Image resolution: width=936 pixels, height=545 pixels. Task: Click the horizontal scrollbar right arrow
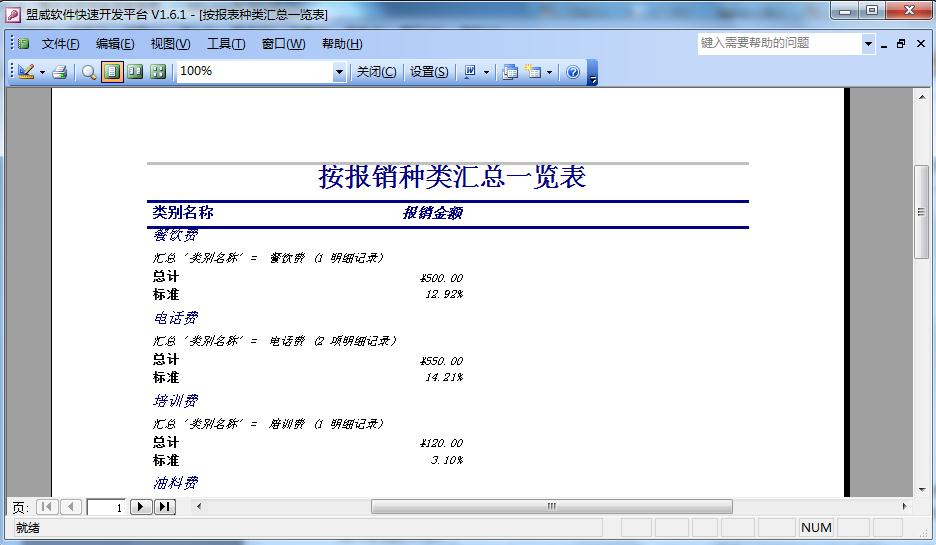point(904,507)
